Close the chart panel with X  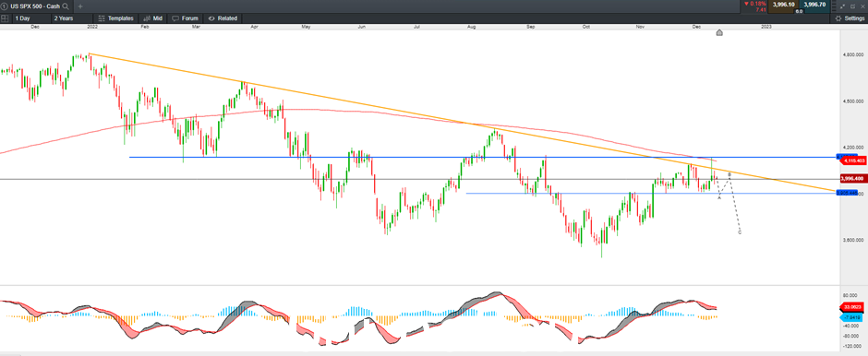862,6
